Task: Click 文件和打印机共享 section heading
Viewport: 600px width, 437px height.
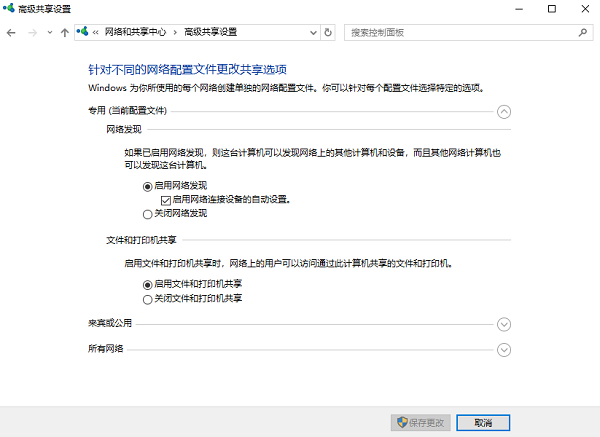Action: click(141, 240)
